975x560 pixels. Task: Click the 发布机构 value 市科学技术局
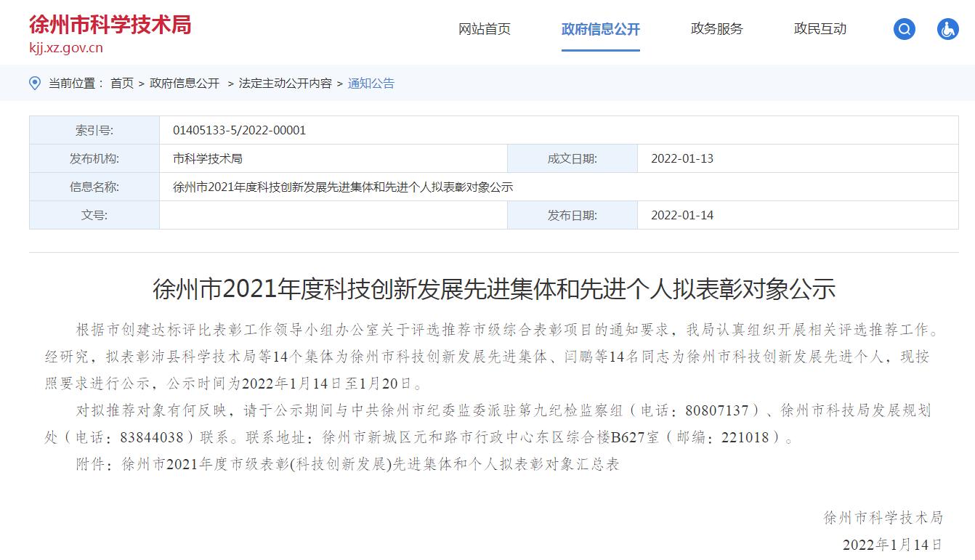click(208, 159)
